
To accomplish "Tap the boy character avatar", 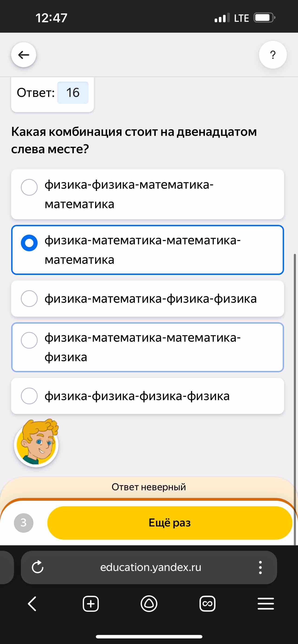I will click(36, 443).
